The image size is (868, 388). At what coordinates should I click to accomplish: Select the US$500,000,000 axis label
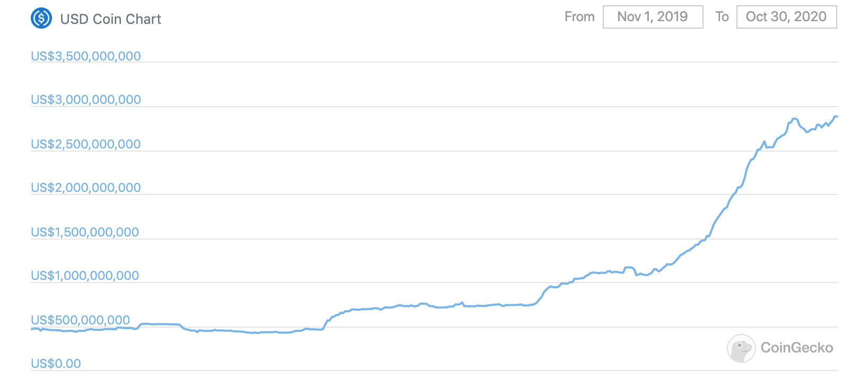point(81,320)
